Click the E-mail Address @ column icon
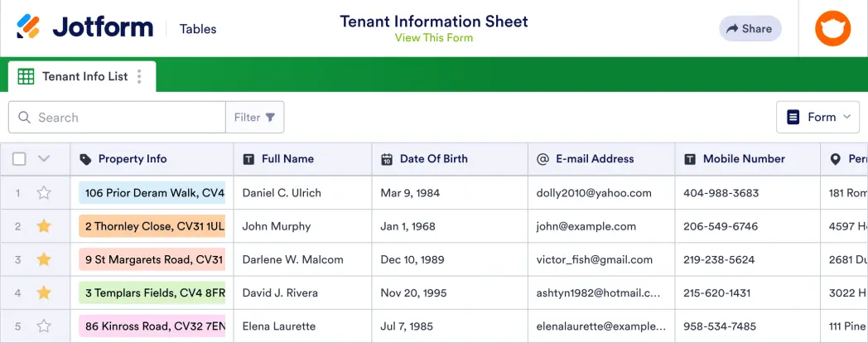This screenshot has width=868, height=343. point(543,159)
